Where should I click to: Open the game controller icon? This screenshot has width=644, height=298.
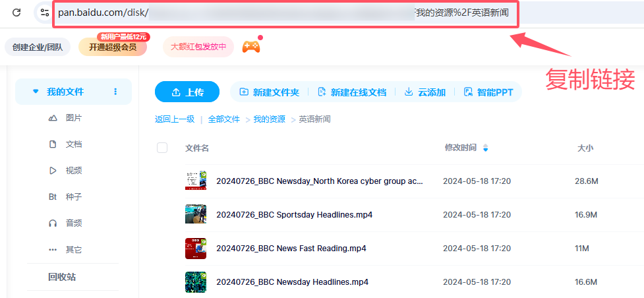coord(251,47)
